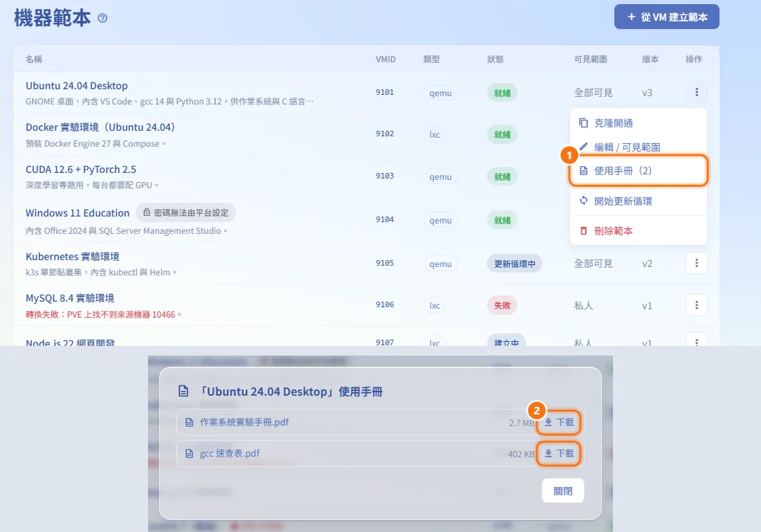Click the Docker 實驗環境 (Ubuntu 24.04) name
Viewport: 761px width, 532px height.
[100, 127]
